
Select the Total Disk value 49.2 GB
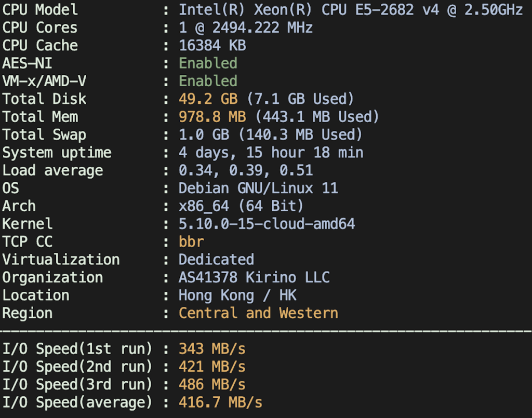(x=203, y=99)
